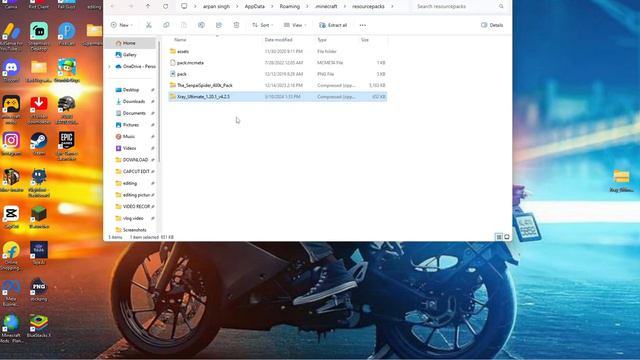The image size is (640, 360).
Task: Select Gallery in navigation pane
Action: 131,55
